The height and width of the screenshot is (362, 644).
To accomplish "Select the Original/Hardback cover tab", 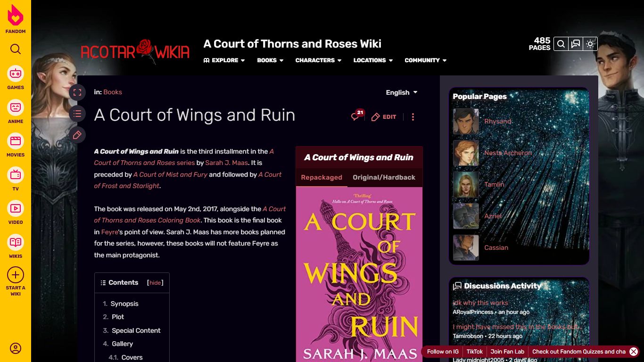I will pyautogui.click(x=384, y=178).
